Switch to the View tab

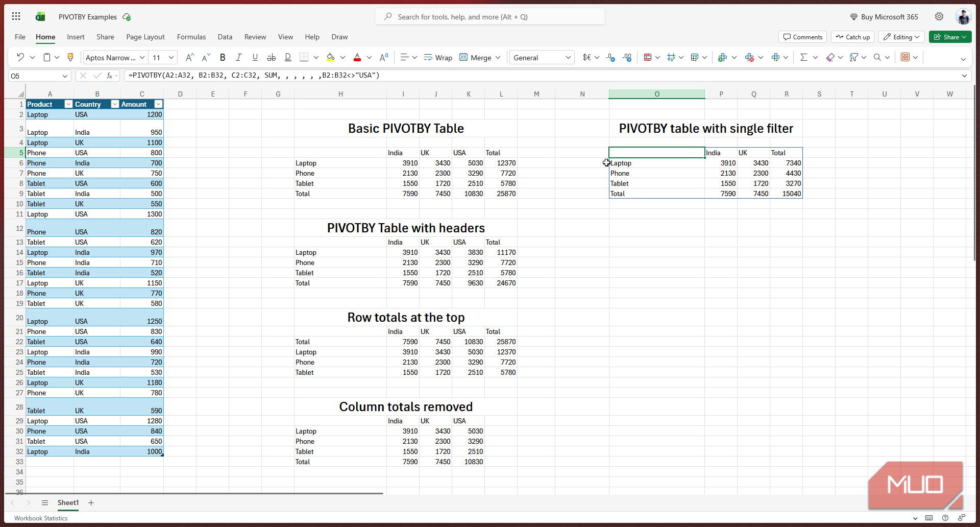tap(285, 37)
